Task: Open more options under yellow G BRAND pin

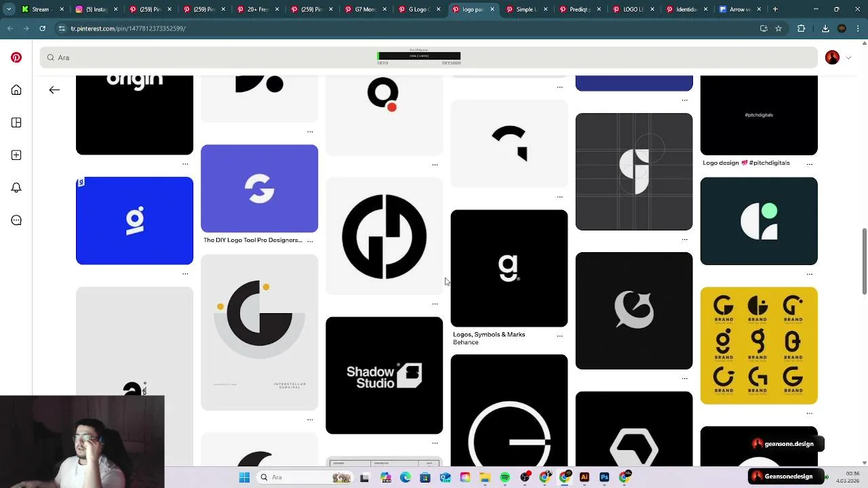Action: [809, 413]
